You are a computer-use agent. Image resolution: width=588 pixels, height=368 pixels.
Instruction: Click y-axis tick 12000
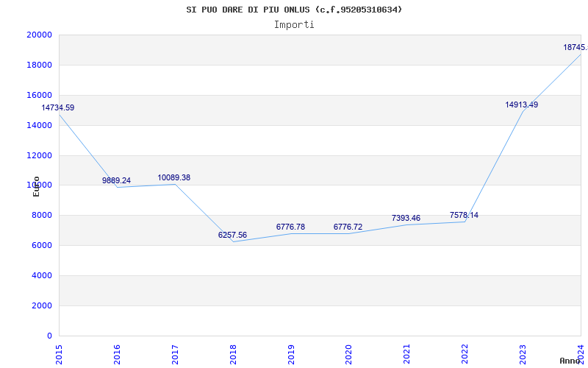pyautogui.click(x=40, y=155)
